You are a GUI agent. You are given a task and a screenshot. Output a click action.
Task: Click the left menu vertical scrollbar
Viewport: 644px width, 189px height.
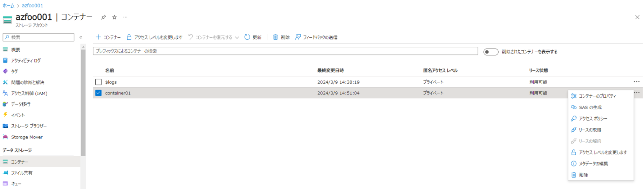click(83, 103)
